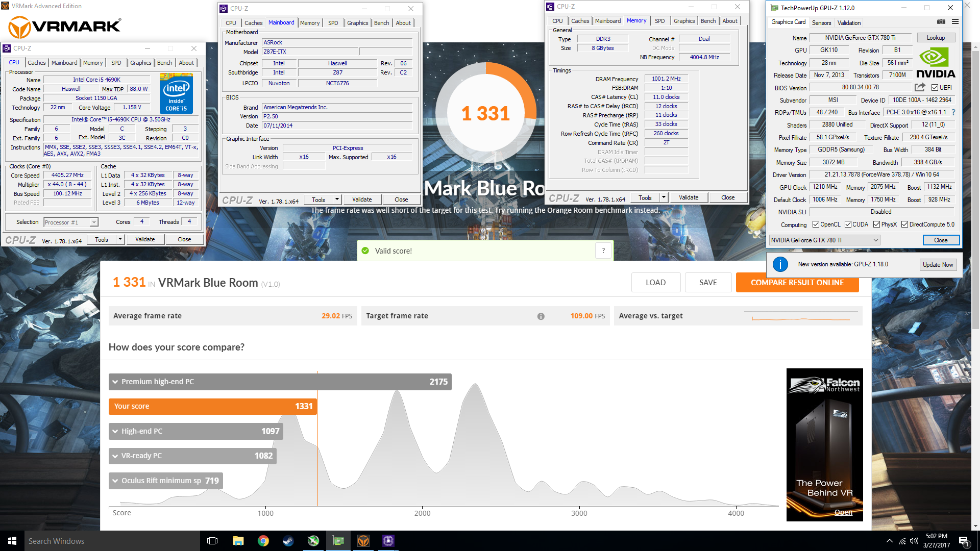Screen dimensions: 980x551
Task: Toggle the DirectCompute 5.0 checkbox
Action: (x=904, y=224)
